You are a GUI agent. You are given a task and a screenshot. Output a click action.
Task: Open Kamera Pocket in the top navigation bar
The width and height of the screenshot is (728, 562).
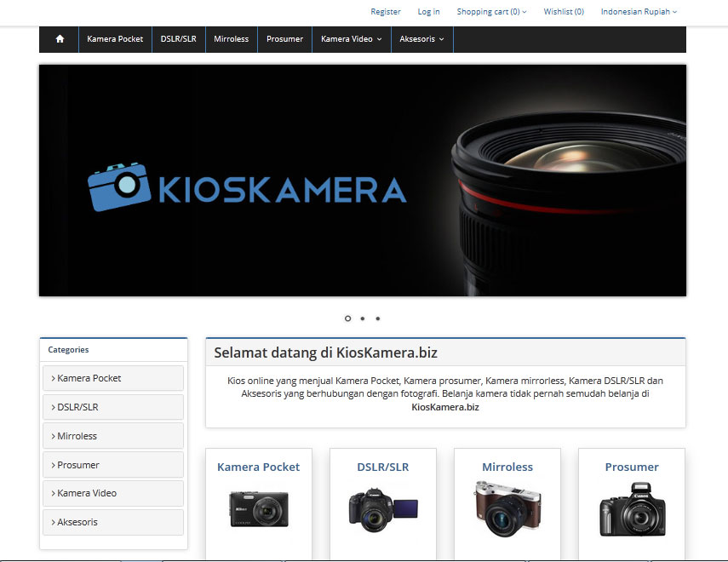click(115, 39)
